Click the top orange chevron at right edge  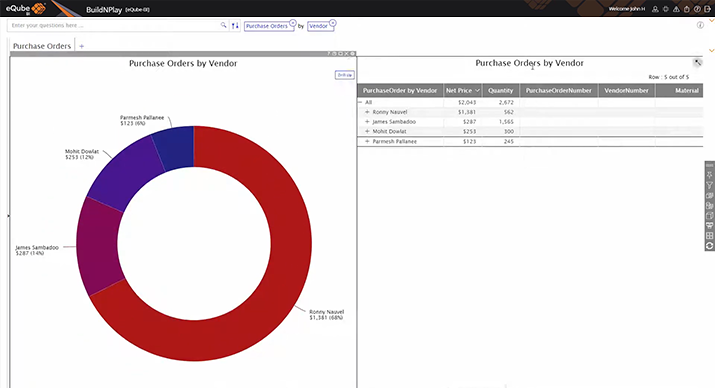711,21
